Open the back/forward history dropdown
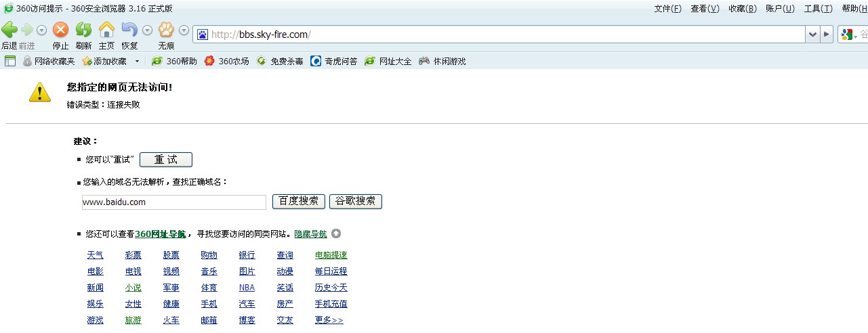868x333 pixels. (41, 30)
